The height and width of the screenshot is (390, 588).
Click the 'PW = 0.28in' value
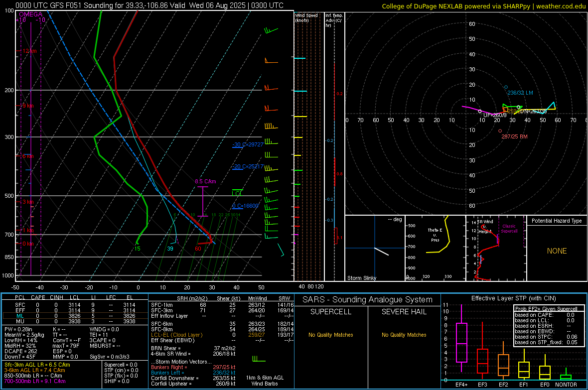click(x=18, y=329)
